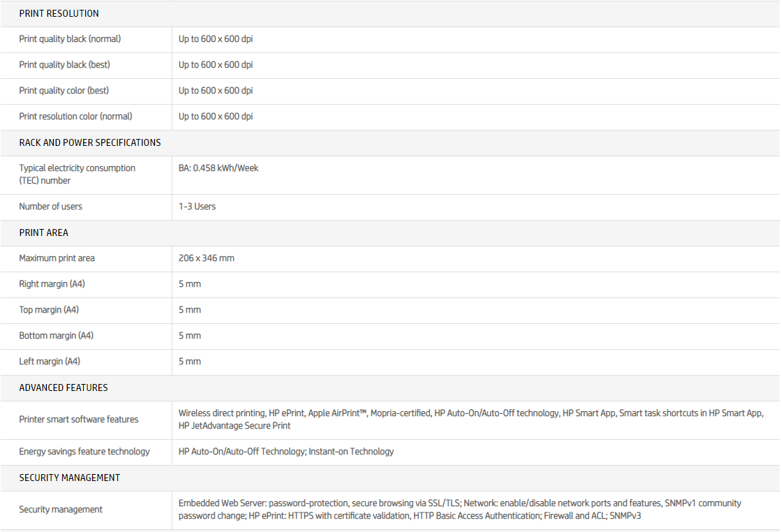781x532 pixels.
Task: Click the "Print resolution color (normal)" label
Action: click(75, 117)
